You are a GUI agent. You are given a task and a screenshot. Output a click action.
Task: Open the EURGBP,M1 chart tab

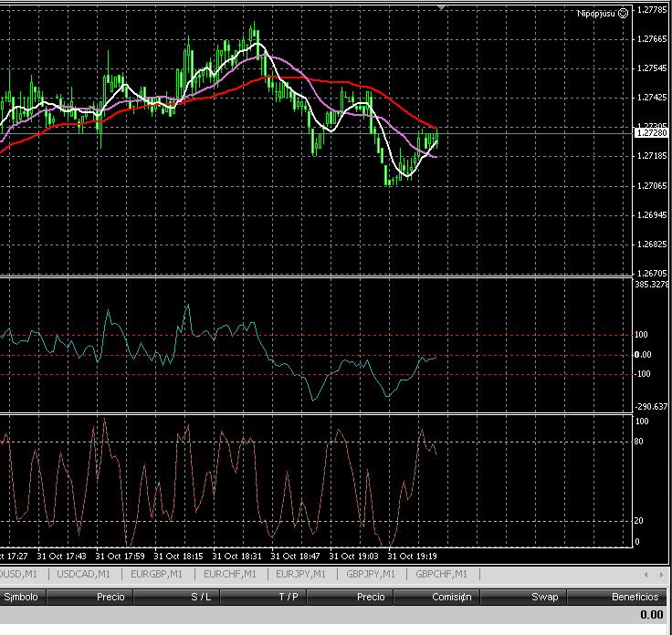[x=156, y=574]
